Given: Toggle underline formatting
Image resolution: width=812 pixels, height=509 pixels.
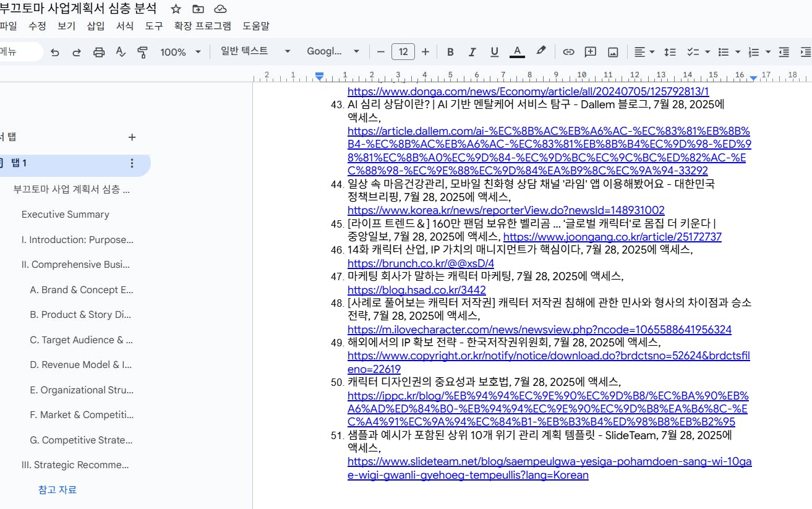Looking at the screenshot, I should click(494, 52).
